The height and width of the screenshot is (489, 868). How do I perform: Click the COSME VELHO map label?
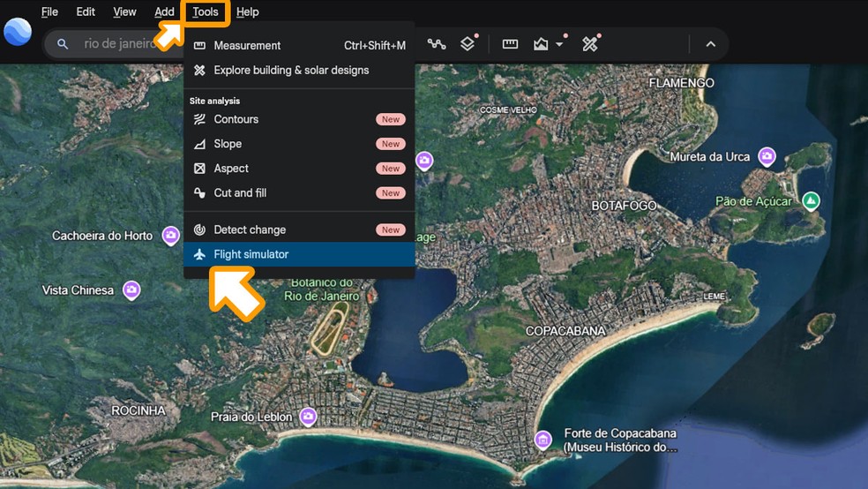508,110
